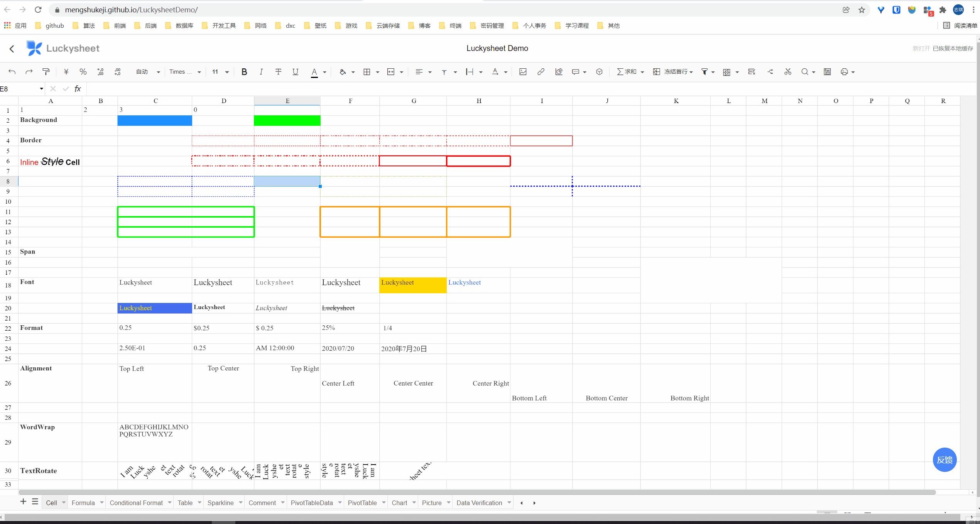The image size is (980, 524).
Task: Click the paint format brush icon
Action: [x=46, y=72]
